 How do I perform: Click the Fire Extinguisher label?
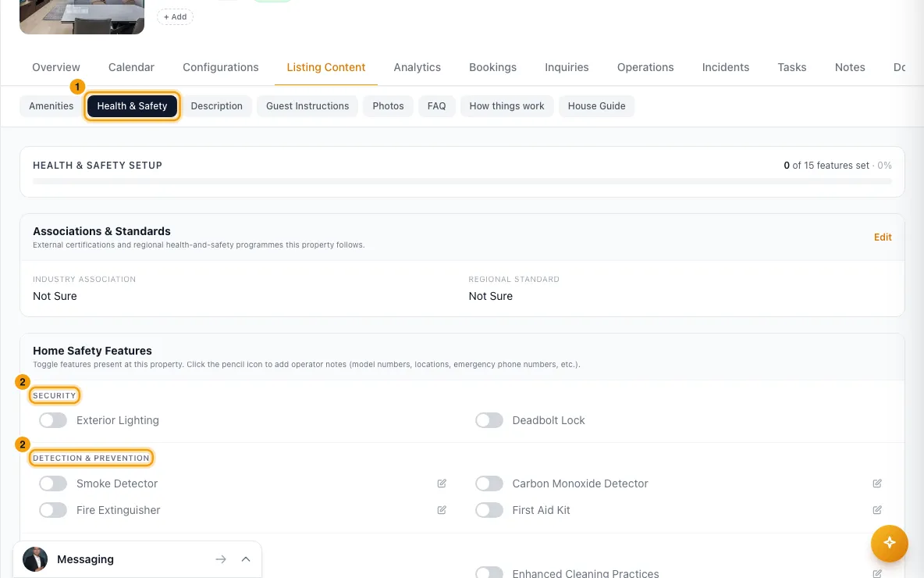coord(119,510)
